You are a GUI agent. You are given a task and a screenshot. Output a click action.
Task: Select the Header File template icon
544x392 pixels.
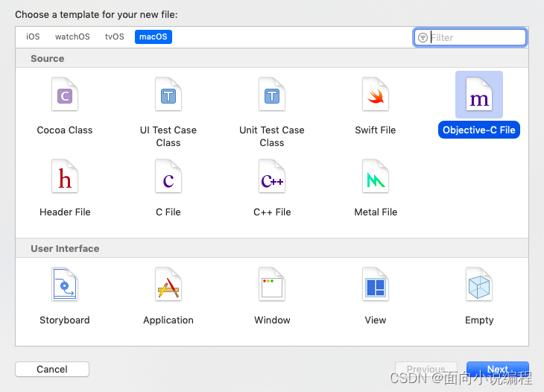coord(65,176)
